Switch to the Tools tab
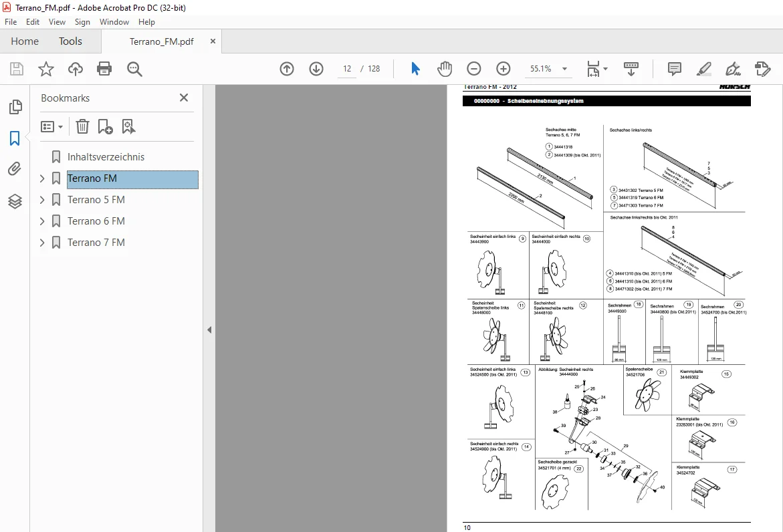 pos(70,41)
